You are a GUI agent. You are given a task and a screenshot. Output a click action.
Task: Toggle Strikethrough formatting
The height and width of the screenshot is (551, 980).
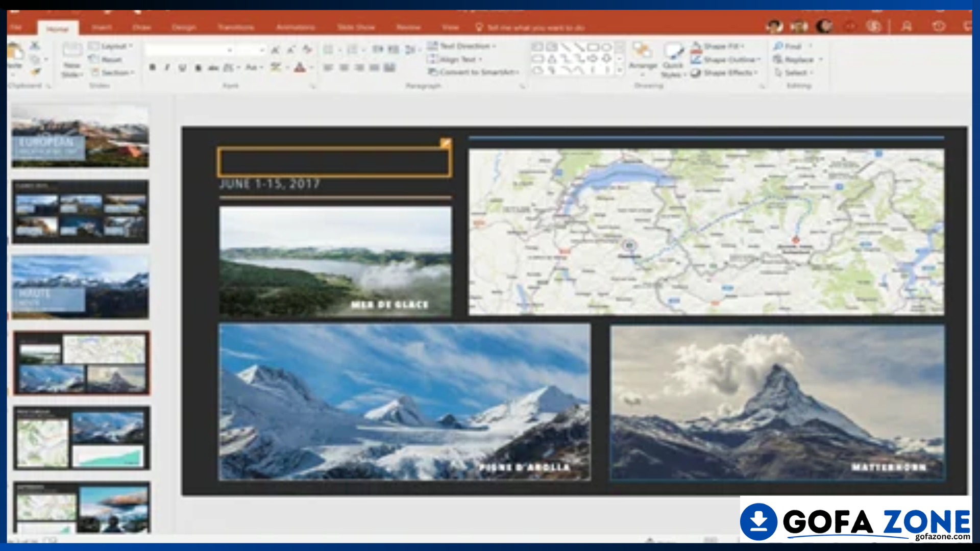pos(213,67)
